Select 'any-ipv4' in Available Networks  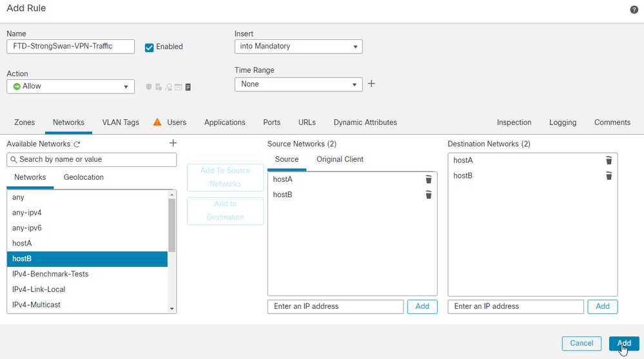87,213
